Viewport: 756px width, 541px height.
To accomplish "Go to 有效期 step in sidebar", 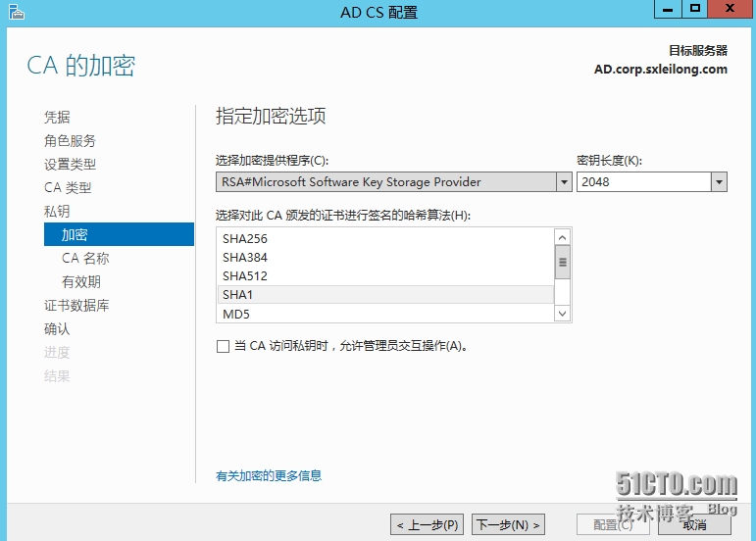I will click(x=81, y=282).
